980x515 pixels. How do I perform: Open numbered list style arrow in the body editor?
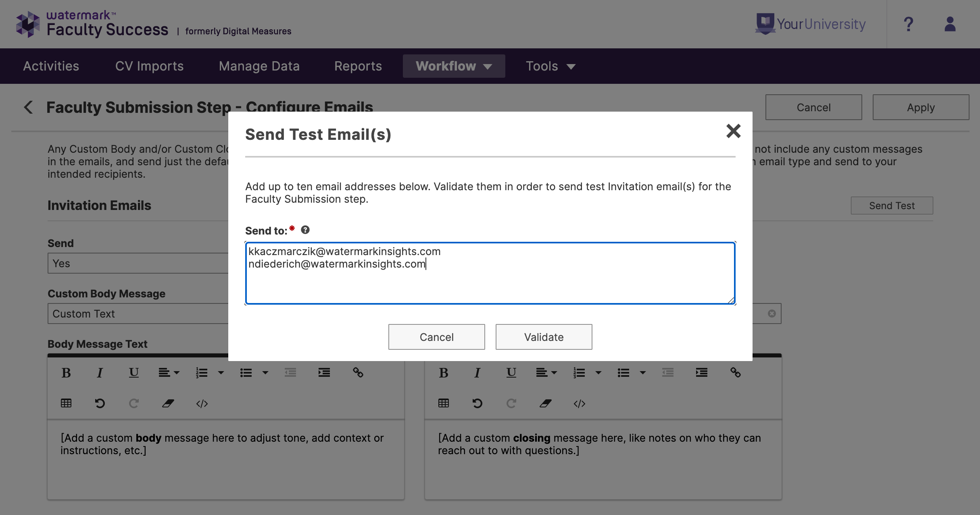[x=221, y=373]
